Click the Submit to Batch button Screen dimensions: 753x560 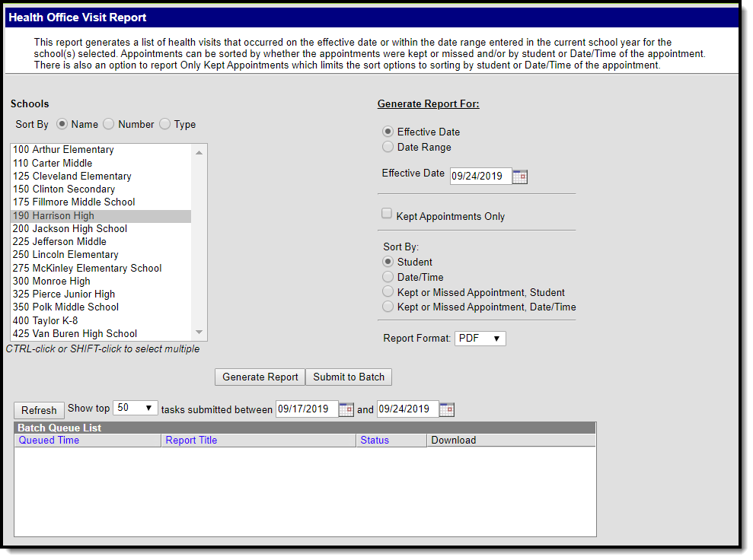(x=349, y=377)
